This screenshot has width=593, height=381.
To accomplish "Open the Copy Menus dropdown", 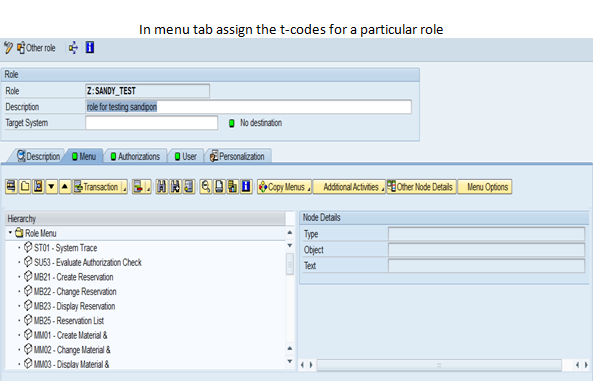I will [284, 187].
